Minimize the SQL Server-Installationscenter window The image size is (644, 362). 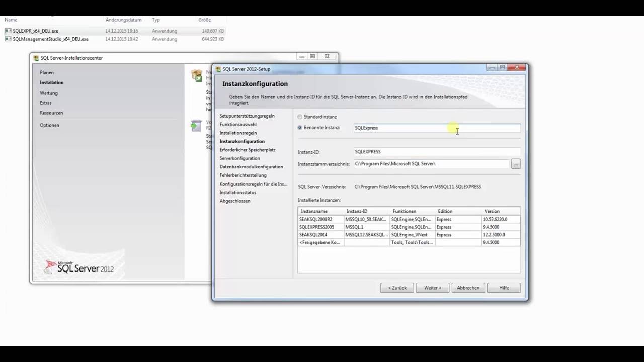click(x=302, y=56)
